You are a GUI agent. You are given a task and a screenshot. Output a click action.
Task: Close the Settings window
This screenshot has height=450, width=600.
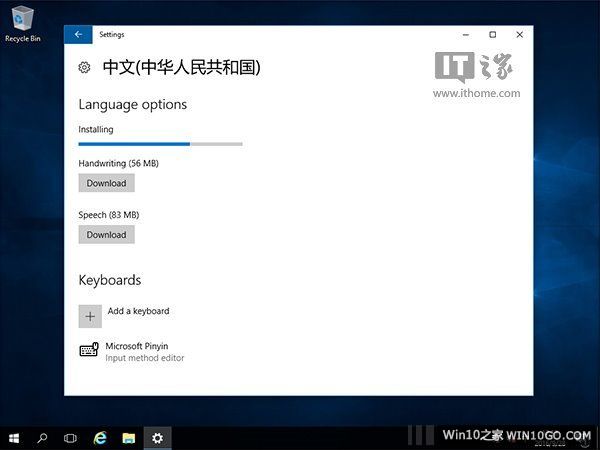click(x=520, y=34)
